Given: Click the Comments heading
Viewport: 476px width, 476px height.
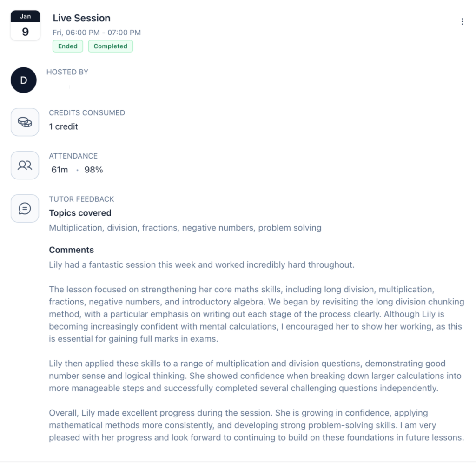Looking at the screenshot, I should pyautogui.click(x=72, y=250).
